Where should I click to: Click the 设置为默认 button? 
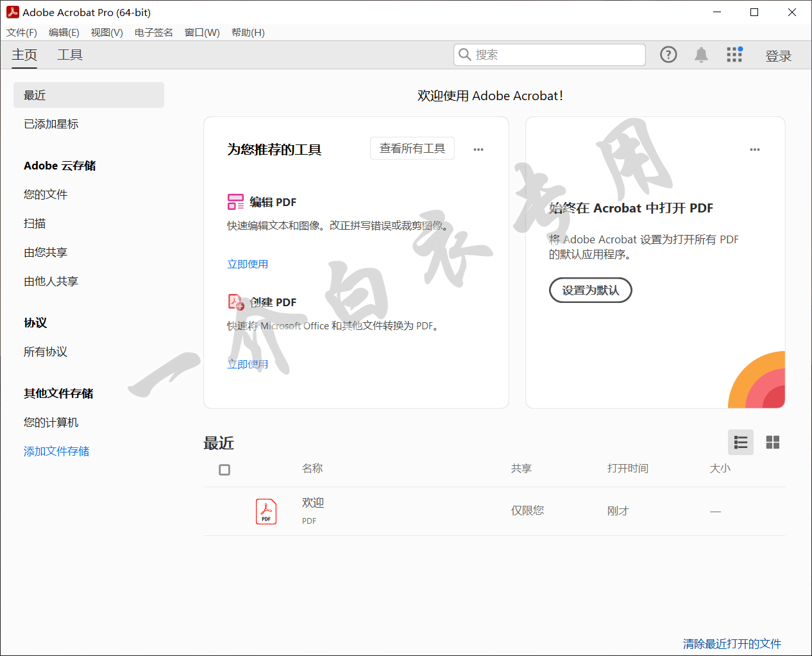591,290
